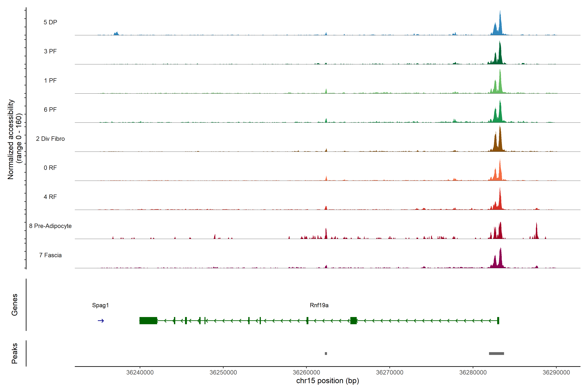588x392 pixels.
Task: Click the Peaks panel label
Action: coord(15,353)
